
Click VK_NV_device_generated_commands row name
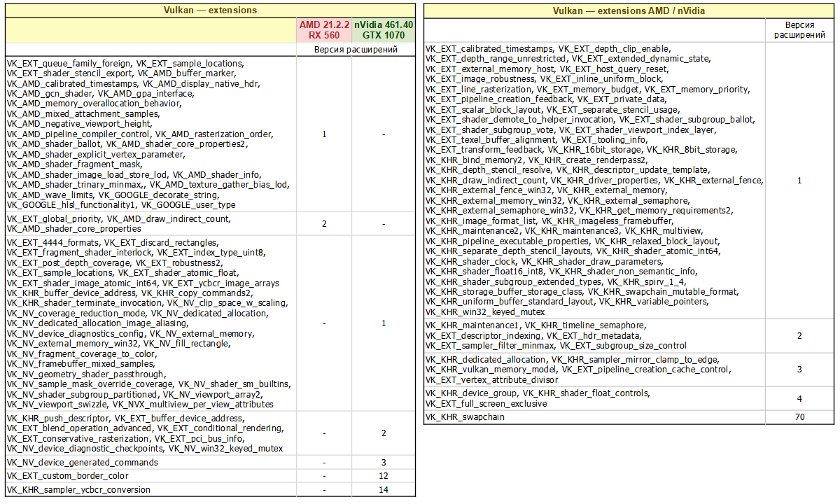click(83, 463)
